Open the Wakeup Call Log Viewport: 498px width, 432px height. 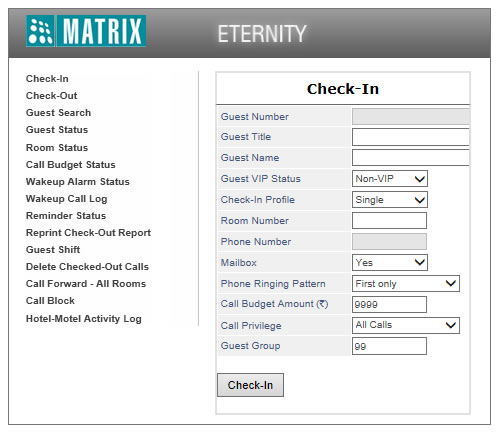[x=67, y=199]
